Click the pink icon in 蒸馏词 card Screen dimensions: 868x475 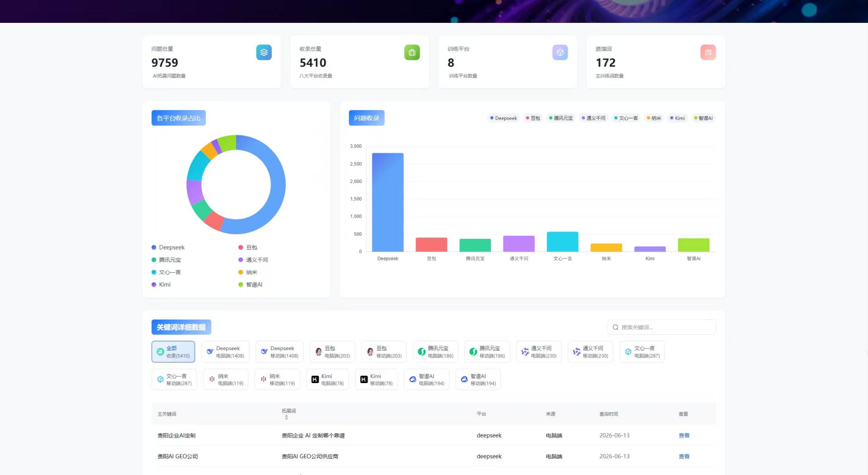pyautogui.click(x=708, y=52)
